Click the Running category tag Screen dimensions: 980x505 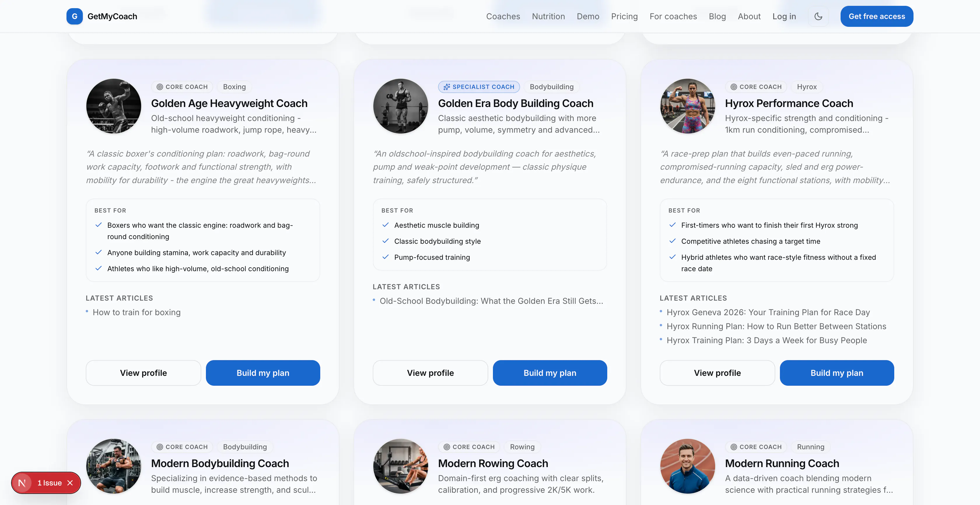tap(810, 447)
